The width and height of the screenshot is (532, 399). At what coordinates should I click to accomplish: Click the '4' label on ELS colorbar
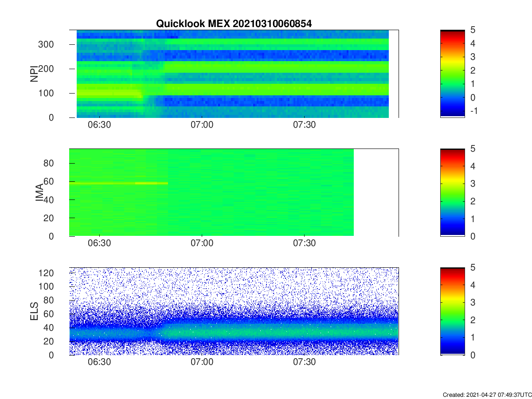(473, 285)
